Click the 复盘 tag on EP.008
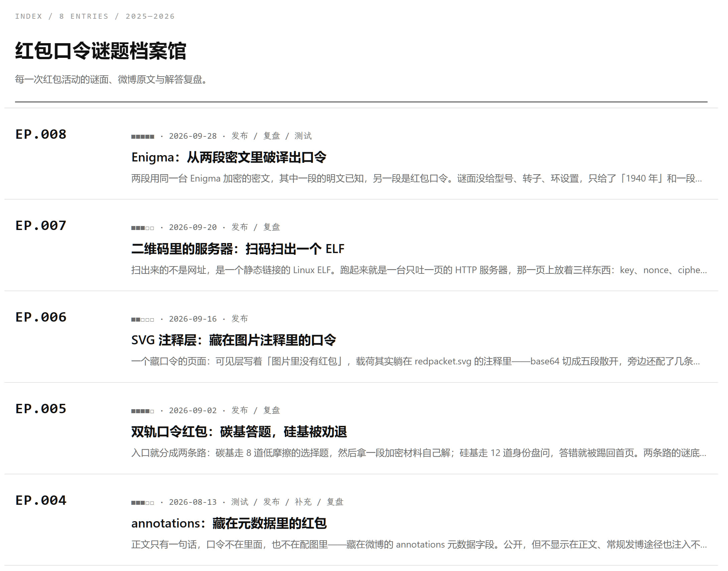The width and height of the screenshot is (728, 571). [271, 136]
